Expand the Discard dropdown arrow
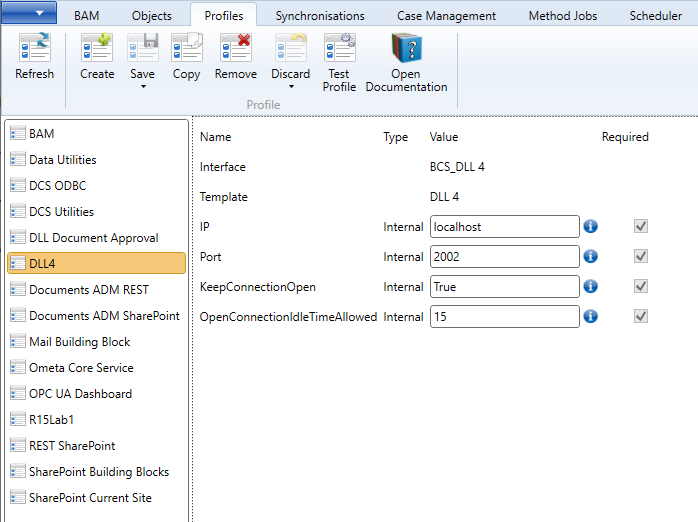This screenshot has width=698, height=522. click(x=291, y=86)
